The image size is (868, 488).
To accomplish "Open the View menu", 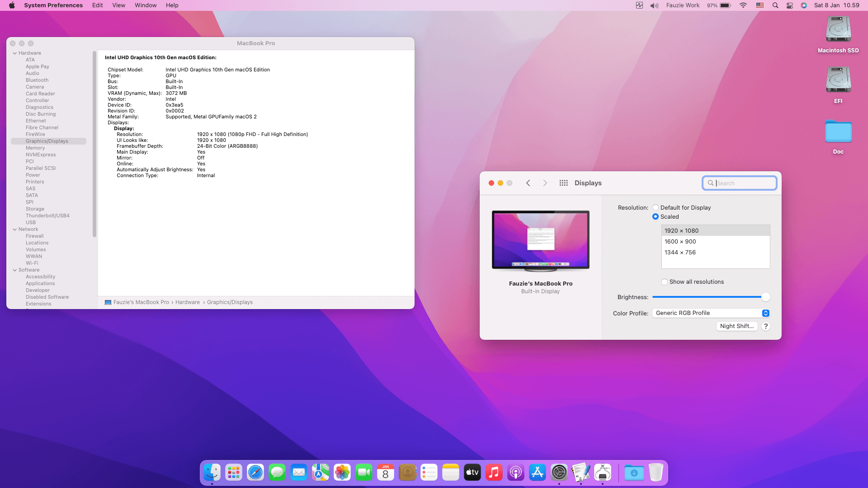I will point(119,5).
